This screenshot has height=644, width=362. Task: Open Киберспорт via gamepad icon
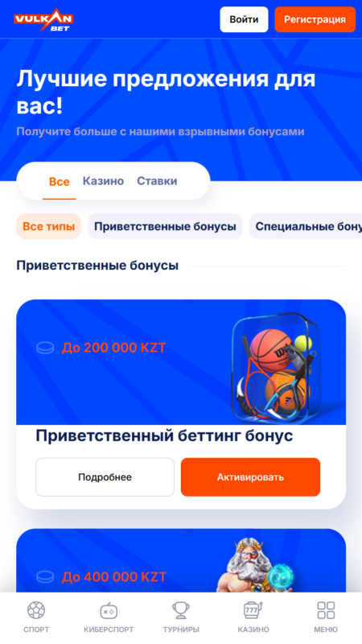[x=109, y=611]
